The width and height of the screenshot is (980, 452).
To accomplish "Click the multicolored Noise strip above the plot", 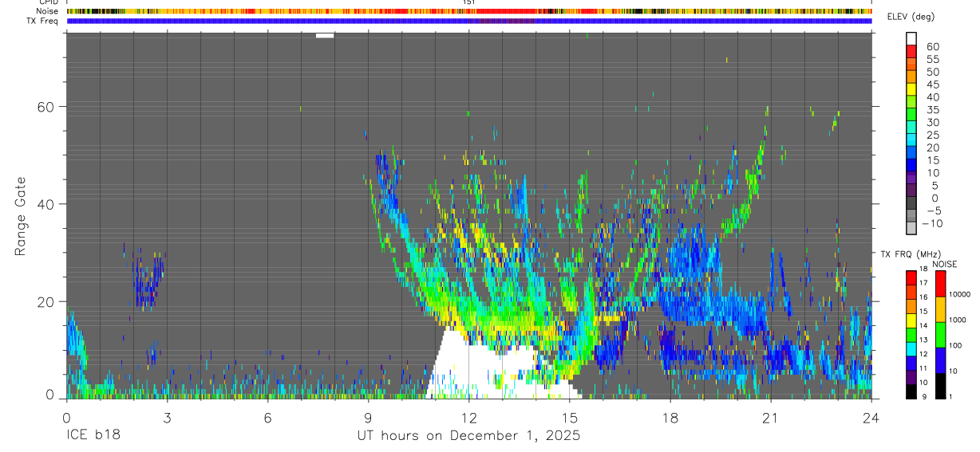I will coord(469,11).
